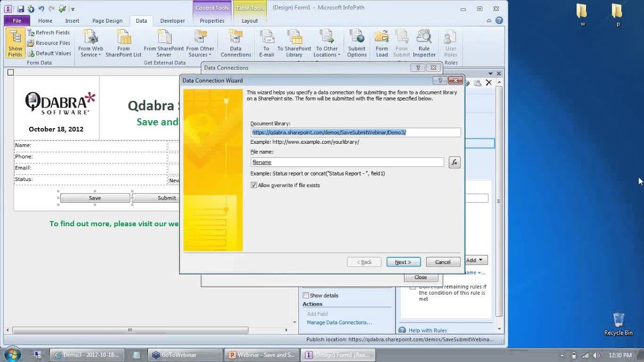Open Submit Options
The image size is (644, 362).
[x=357, y=43]
